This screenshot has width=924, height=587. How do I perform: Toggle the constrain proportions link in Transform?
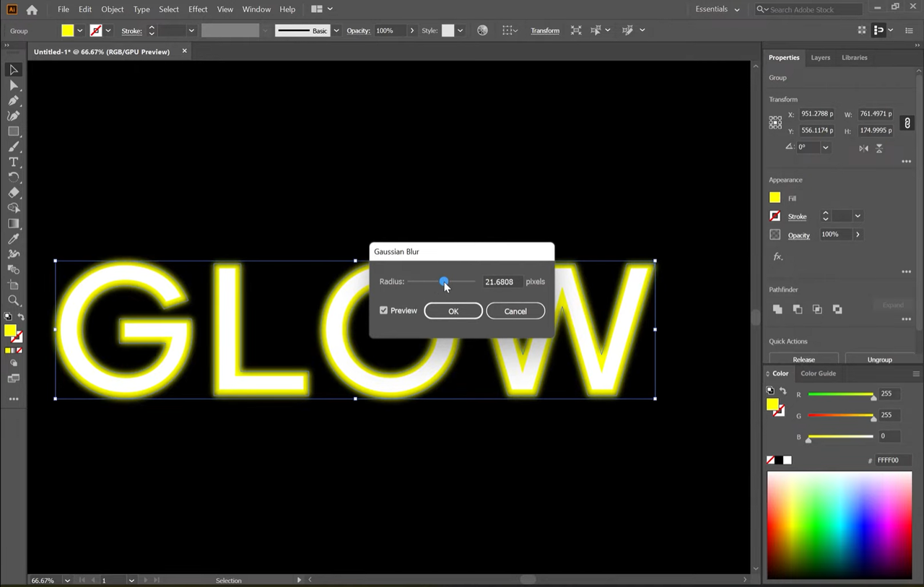[907, 123]
